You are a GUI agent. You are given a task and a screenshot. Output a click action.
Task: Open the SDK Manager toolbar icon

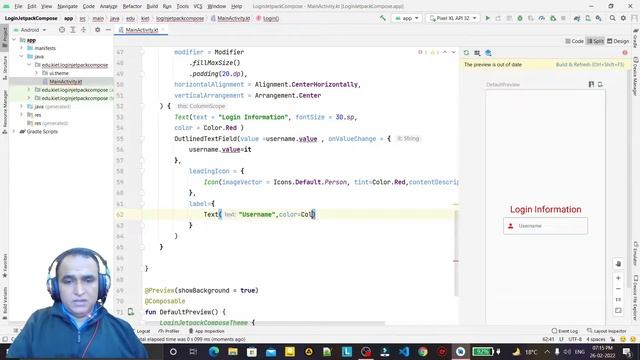(x=598, y=18)
